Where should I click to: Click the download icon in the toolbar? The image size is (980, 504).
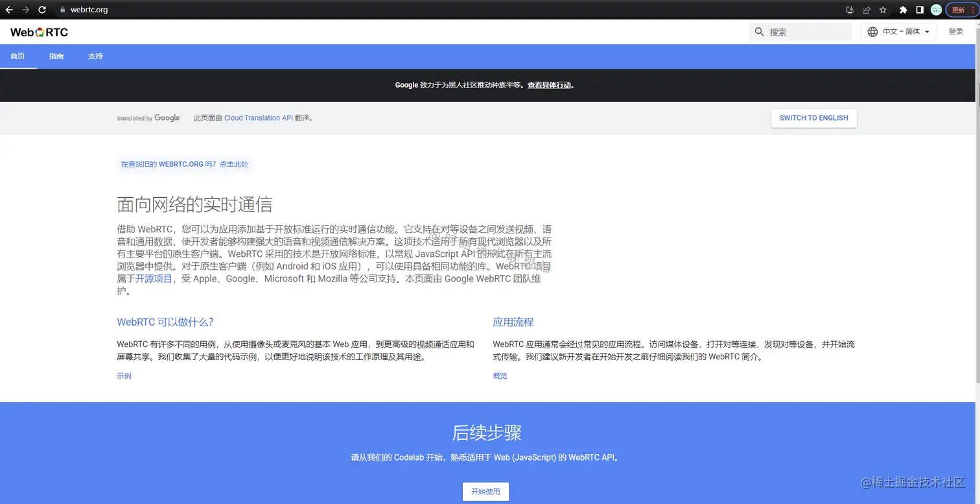[850, 10]
